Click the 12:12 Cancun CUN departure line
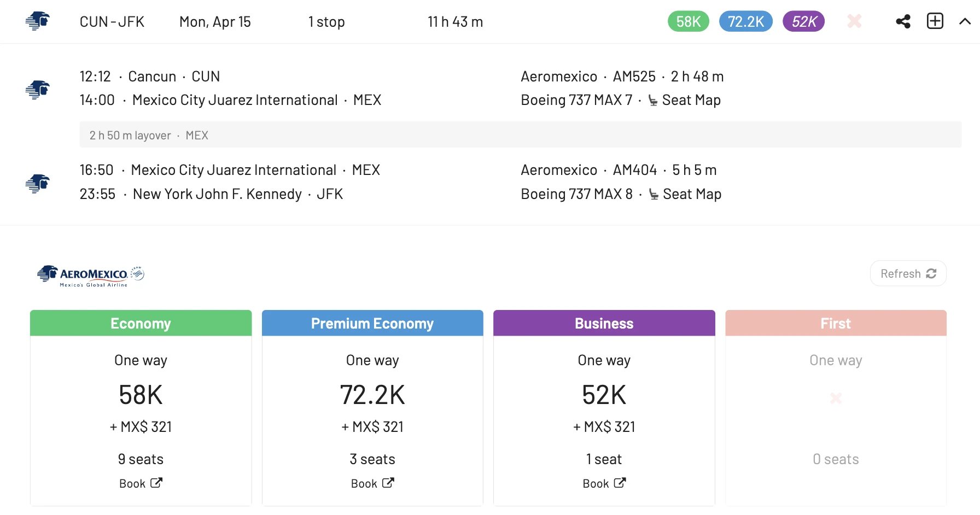This screenshot has width=980, height=515. click(x=150, y=77)
